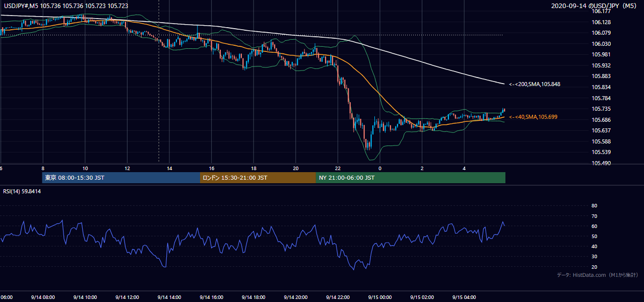Click price axis value 105.932

pyautogui.click(x=601, y=65)
